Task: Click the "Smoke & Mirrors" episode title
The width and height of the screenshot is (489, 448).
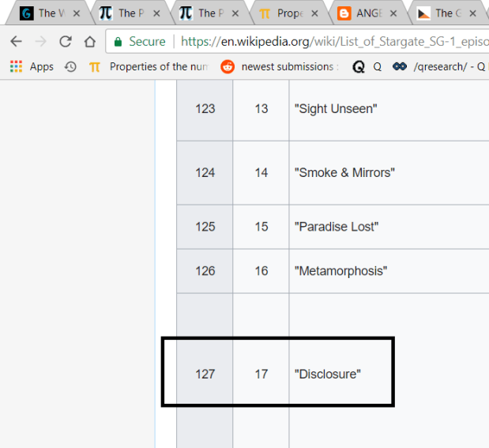Action: 344,172
